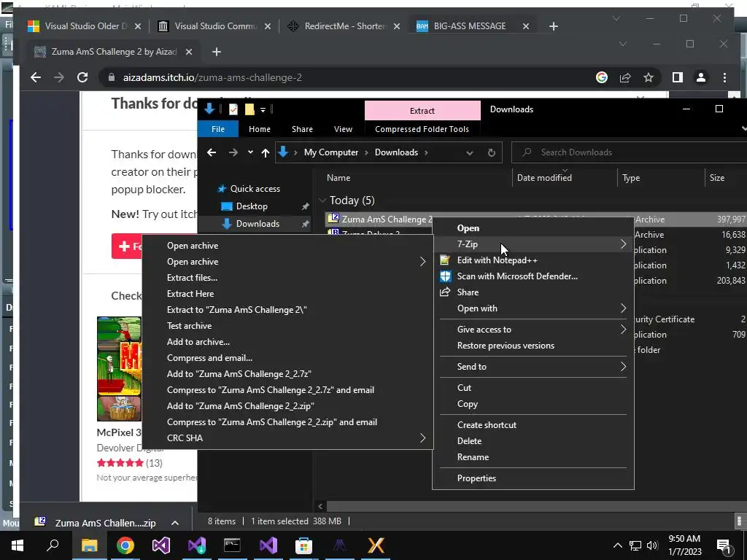The width and height of the screenshot is (747, 560).
Task: Open new tab next to Zuma tab
Action: tap(216, 52)
